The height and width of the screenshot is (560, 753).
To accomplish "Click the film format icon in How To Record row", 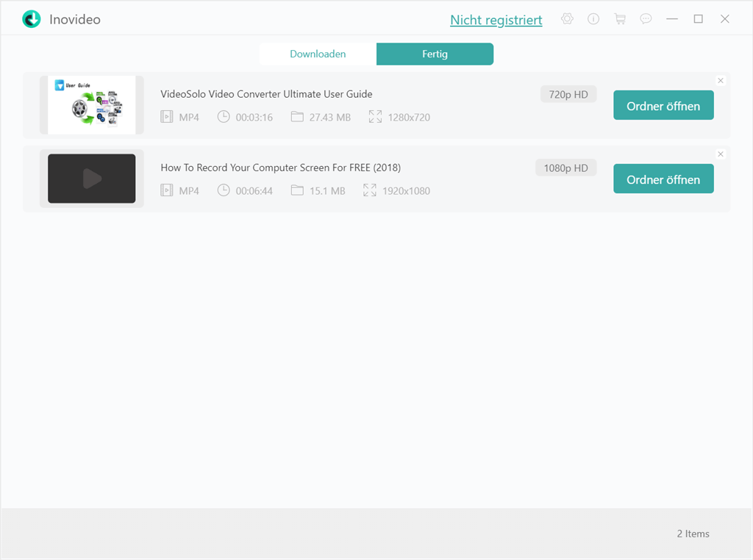I will click(167, 190).
